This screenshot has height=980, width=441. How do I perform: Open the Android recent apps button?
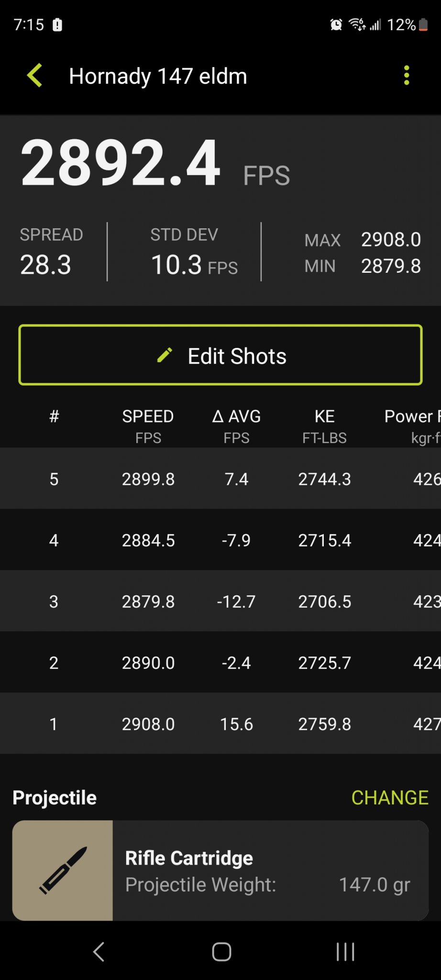pyautogui.click(x=345, y=952)
